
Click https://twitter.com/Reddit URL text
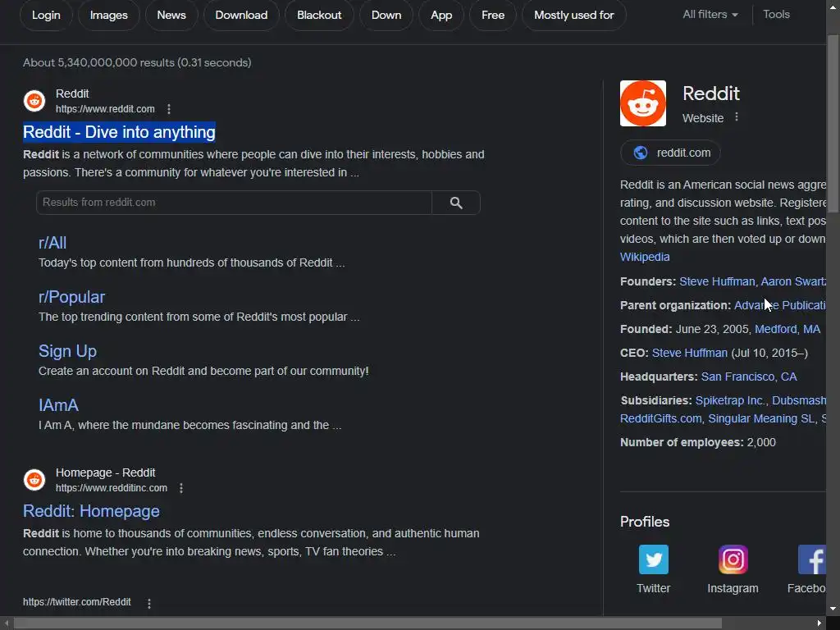(x=76, y=602)
